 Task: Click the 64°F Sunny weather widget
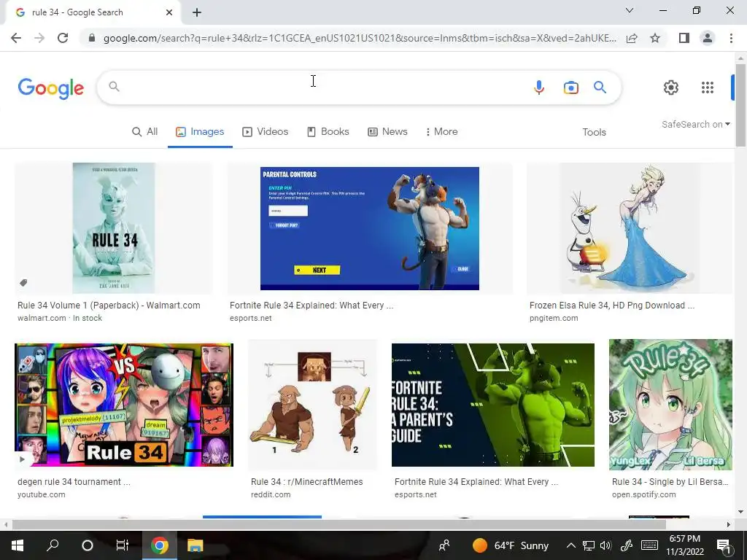click(x=510, y=545)
